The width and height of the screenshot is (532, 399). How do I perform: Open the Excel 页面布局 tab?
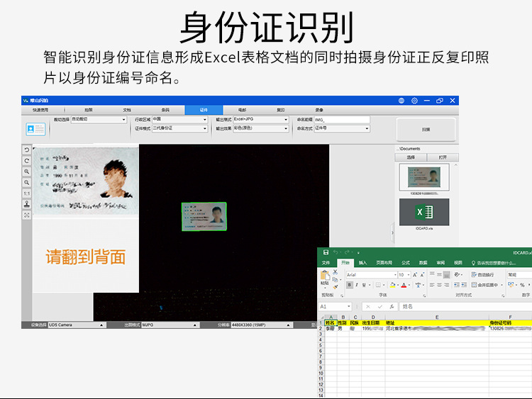[x=384, y=263]
